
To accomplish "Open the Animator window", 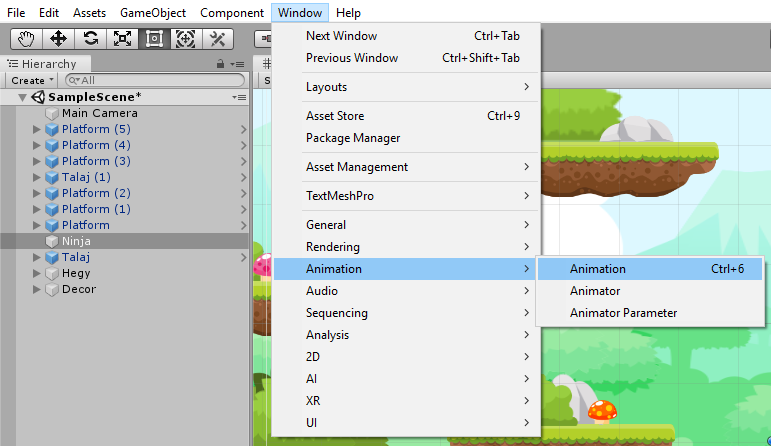I will click(650, 291).
